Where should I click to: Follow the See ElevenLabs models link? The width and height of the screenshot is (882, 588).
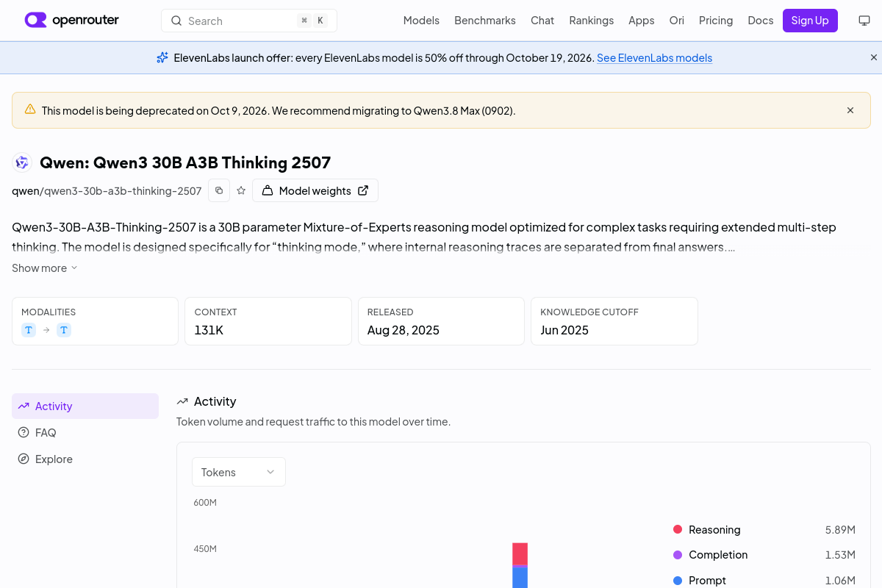[x=654, y=57]
